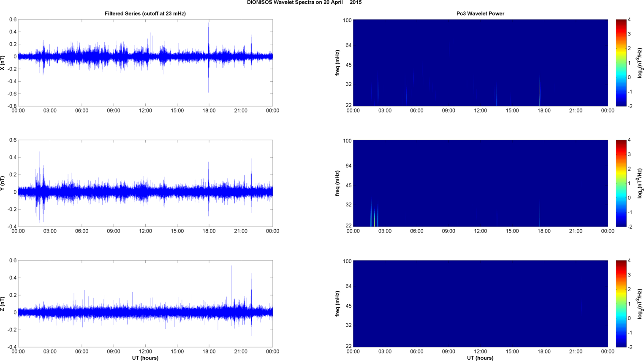Click the 0.4 tick on Y series axis
Screen dimensions: 644x361
(x=14, y=158)
